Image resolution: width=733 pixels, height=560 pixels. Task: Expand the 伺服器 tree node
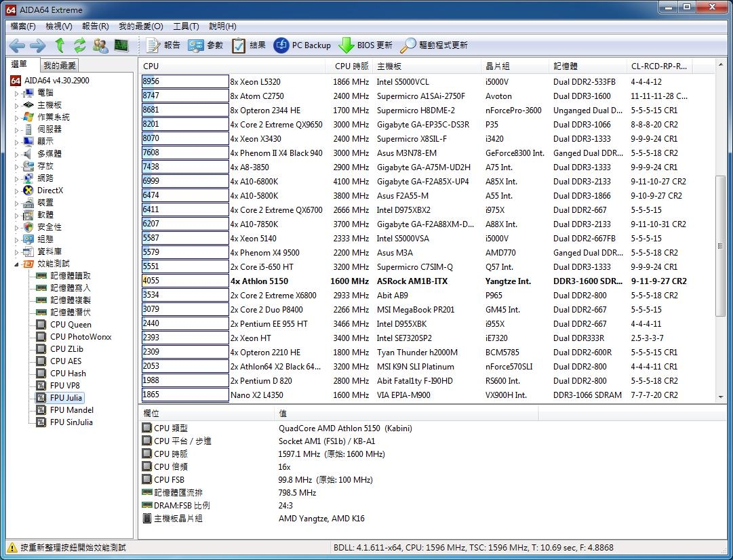[x=16, y=129]
